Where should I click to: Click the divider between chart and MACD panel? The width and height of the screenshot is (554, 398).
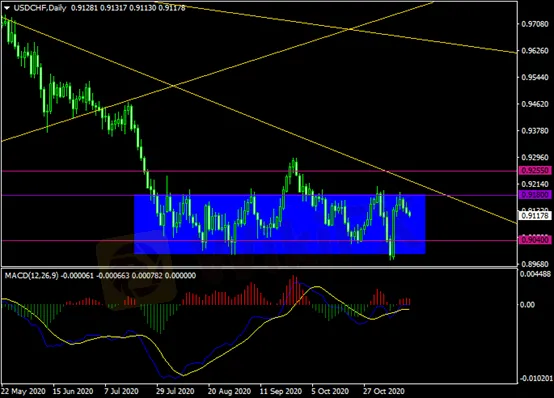click(259, 267)
